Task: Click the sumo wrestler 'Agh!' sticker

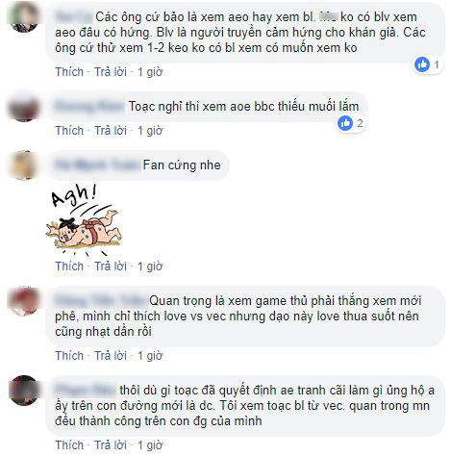Action: point(84,220)
